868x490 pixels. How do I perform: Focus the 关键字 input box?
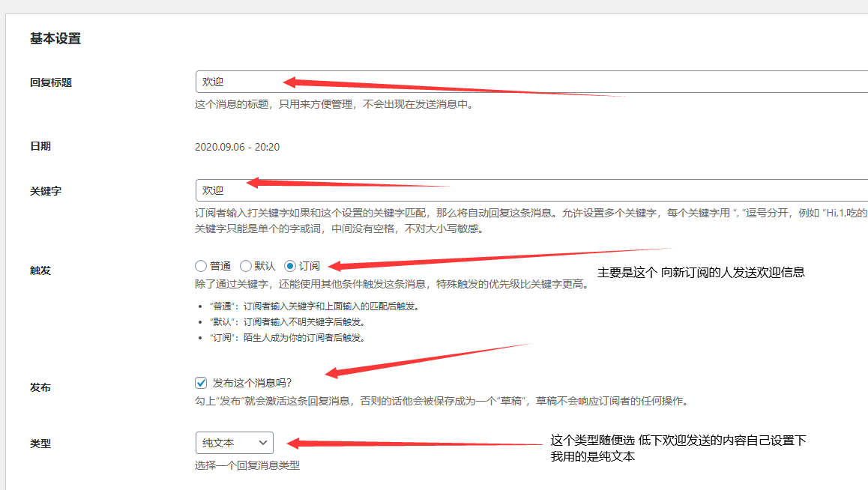(525, 190)
